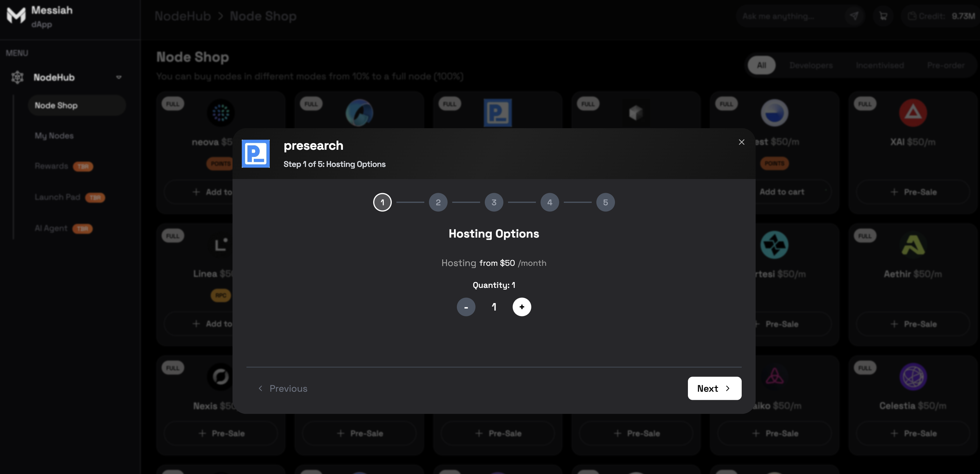Select the Incentivised filter tab
980x474 pixels.
click(x=879, y=65)
